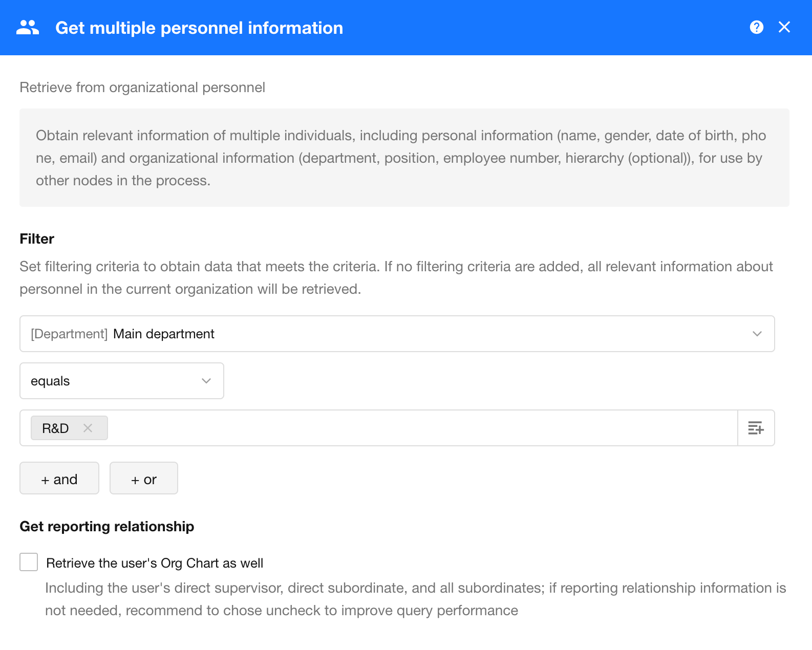Screen dimensions: 812x650
Task: Open the Department field selector
Action: click(397, 334)
